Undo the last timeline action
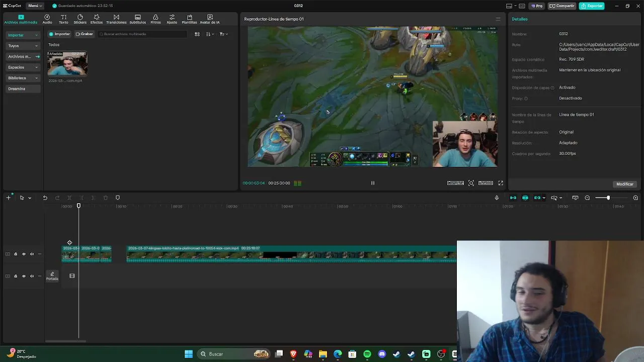Screen dimensions: 644x362 tap(45, 198)
